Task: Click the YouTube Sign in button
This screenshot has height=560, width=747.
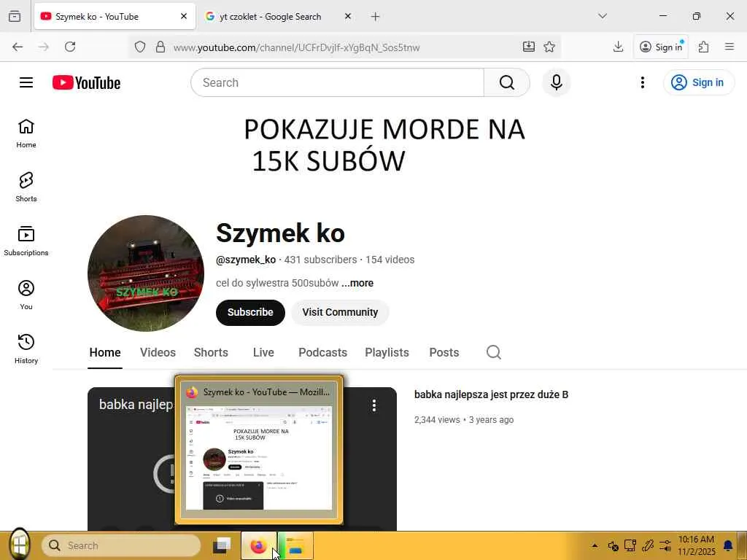Action: [698, 82]
